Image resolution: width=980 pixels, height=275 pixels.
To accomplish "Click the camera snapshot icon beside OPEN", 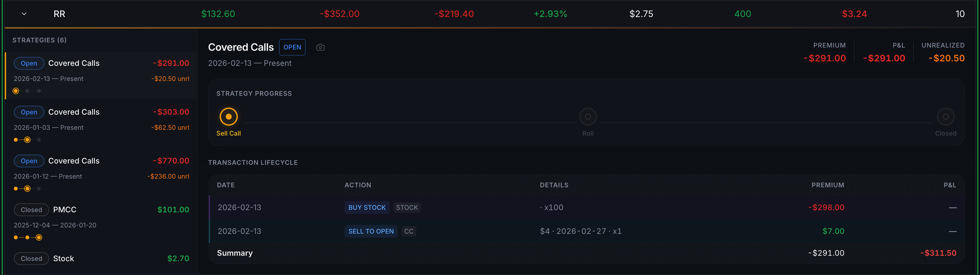I will point(320,48).
